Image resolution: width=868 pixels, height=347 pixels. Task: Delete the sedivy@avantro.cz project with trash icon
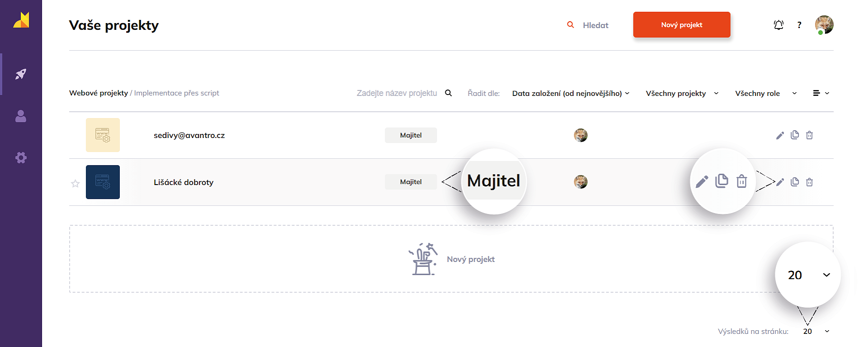click(810, 135)
